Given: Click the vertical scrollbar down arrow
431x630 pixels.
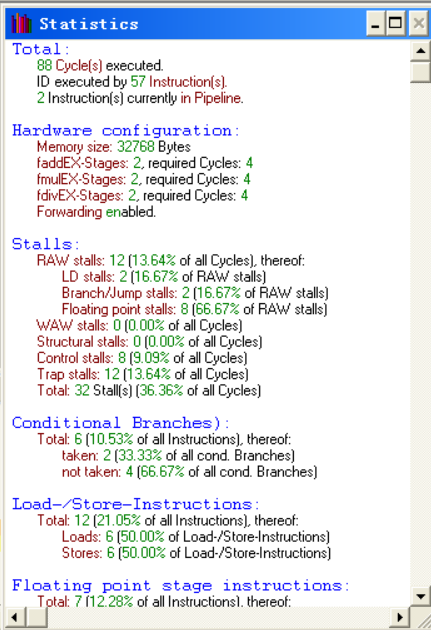Looking at the screenshot, I should (421, 596).
